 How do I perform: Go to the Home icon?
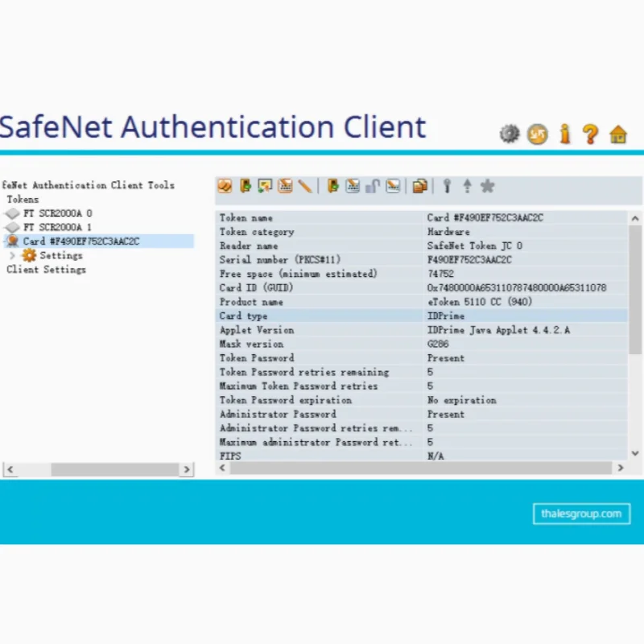(618, 134)
